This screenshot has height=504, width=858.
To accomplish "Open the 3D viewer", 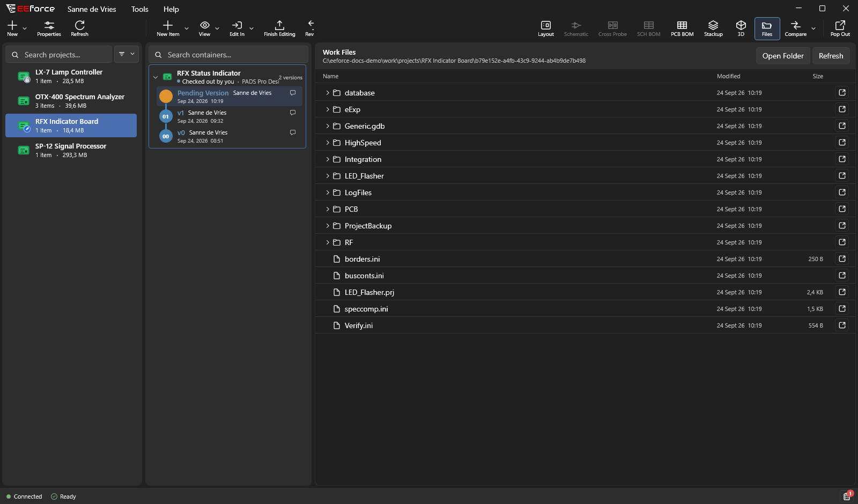I will click(x=741, y=28).
